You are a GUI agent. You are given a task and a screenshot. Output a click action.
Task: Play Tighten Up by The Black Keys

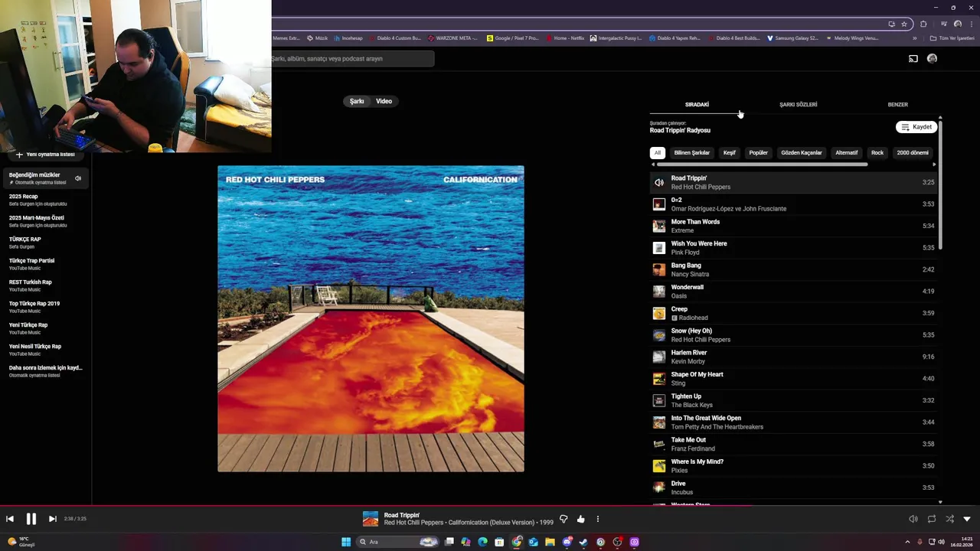793,400
